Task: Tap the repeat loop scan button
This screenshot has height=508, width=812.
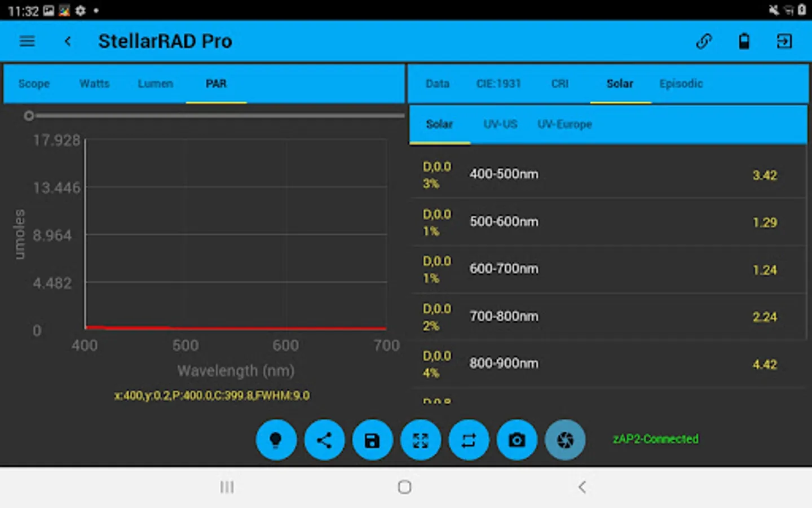Action: click(469, 440)
